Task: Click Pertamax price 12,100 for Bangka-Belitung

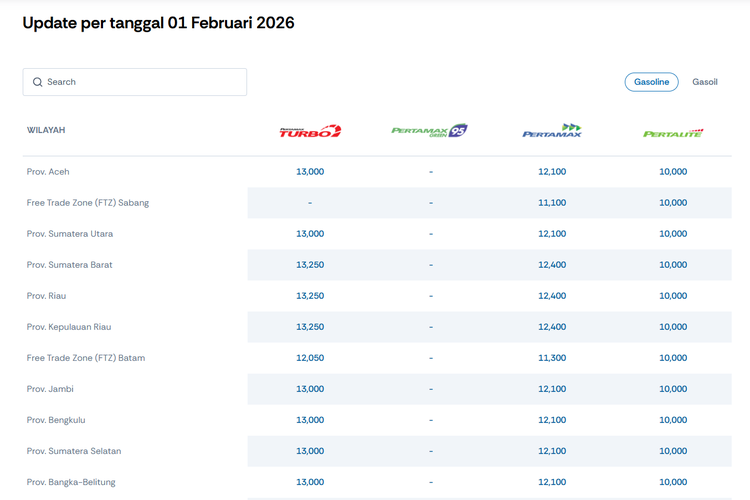Action: coord(552,482)
